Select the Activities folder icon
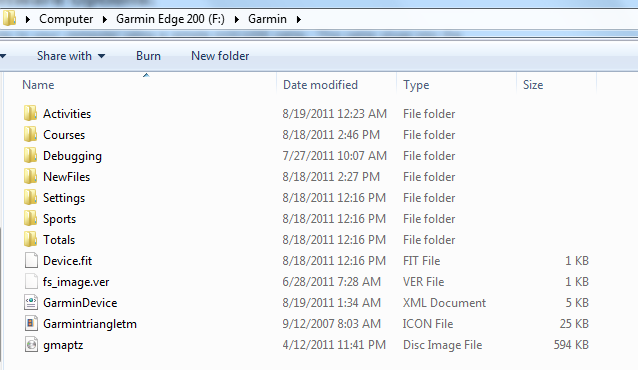Screen dimensions: 638x370 [x=31, y=114]
